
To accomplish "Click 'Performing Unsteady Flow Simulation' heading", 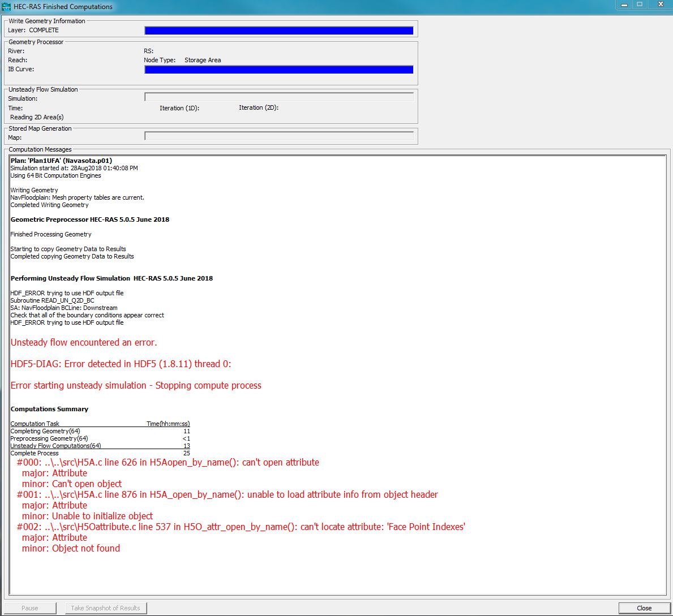I will (112, 278).
